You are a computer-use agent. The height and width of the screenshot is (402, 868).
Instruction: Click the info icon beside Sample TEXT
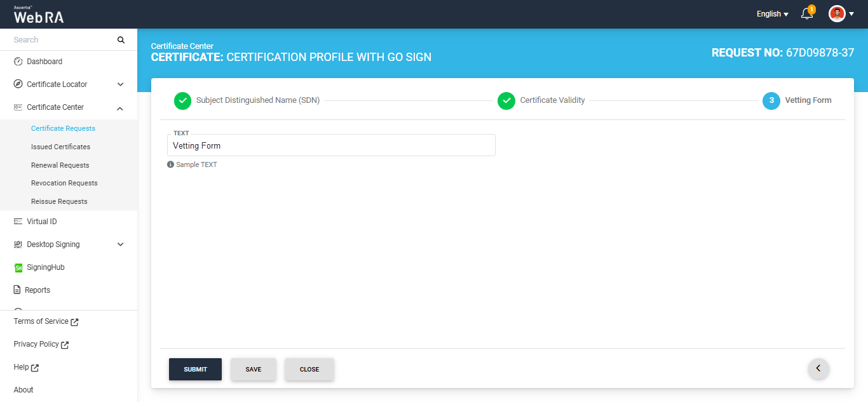tap(170, 164)
